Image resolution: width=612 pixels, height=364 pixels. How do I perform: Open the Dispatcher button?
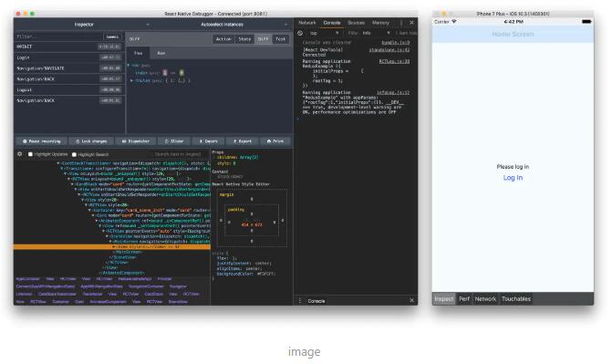[135, 141]
